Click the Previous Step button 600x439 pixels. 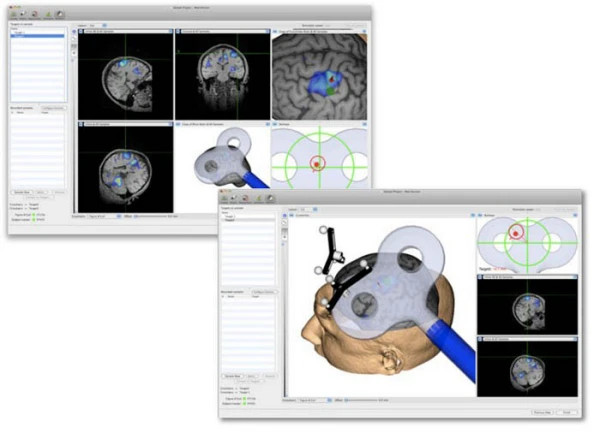point(540,412)
